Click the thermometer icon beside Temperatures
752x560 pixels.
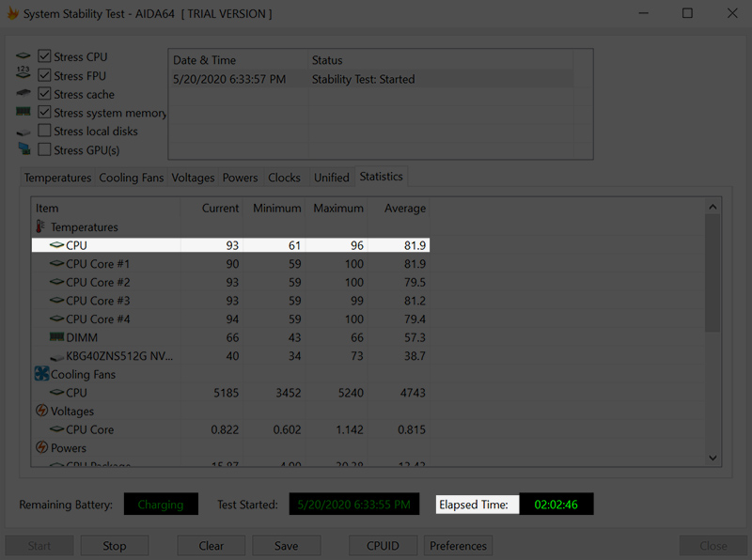tap(40, 226)
